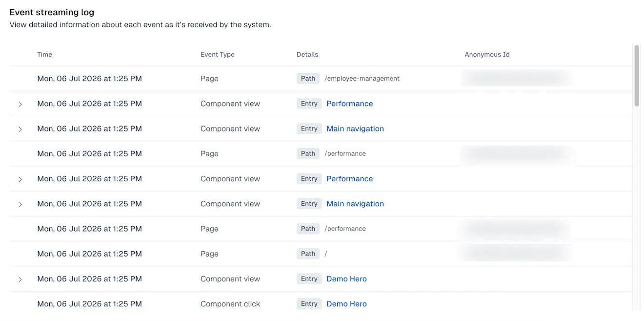Expand the first Main navigation row chevron
This screenshot has height=321, width=644.
pyautogui.click(x=20, y=129)
